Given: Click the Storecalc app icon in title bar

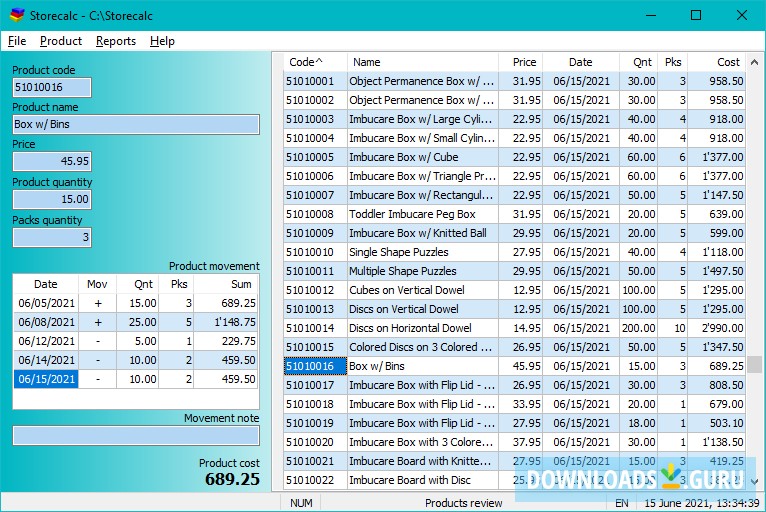Looking at the screenshot, I should coord(16,15).
